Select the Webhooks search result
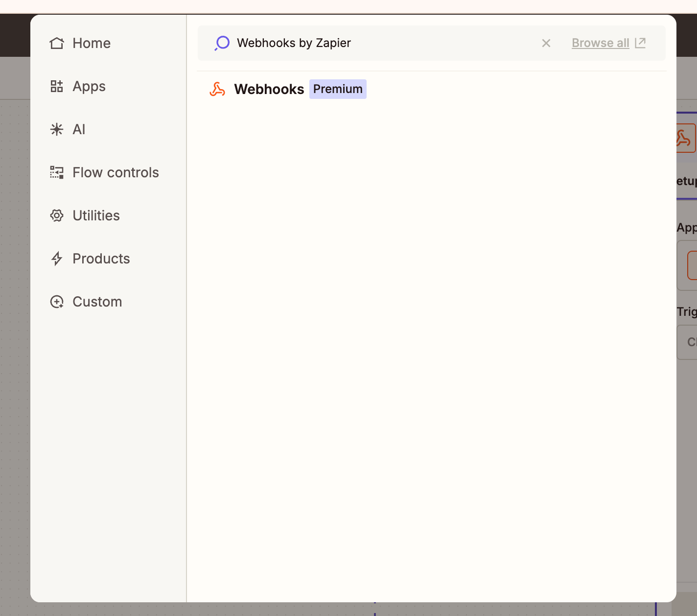This screenshot has height=616, width=697. point(269,89)
